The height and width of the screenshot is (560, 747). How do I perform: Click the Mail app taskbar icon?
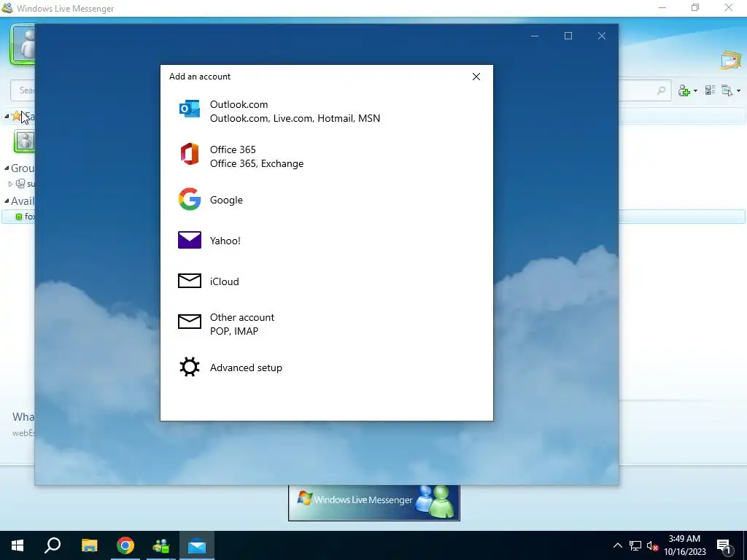coord(197,545)
